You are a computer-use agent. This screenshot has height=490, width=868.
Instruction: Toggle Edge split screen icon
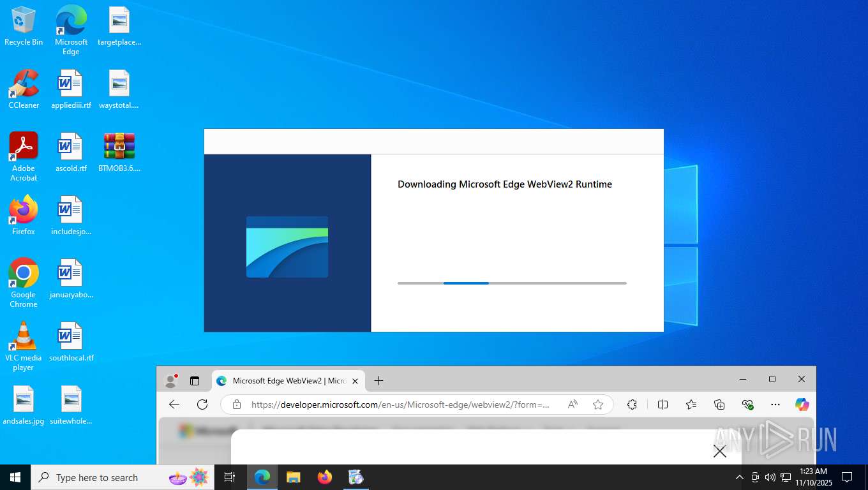(x=662, y=405)
